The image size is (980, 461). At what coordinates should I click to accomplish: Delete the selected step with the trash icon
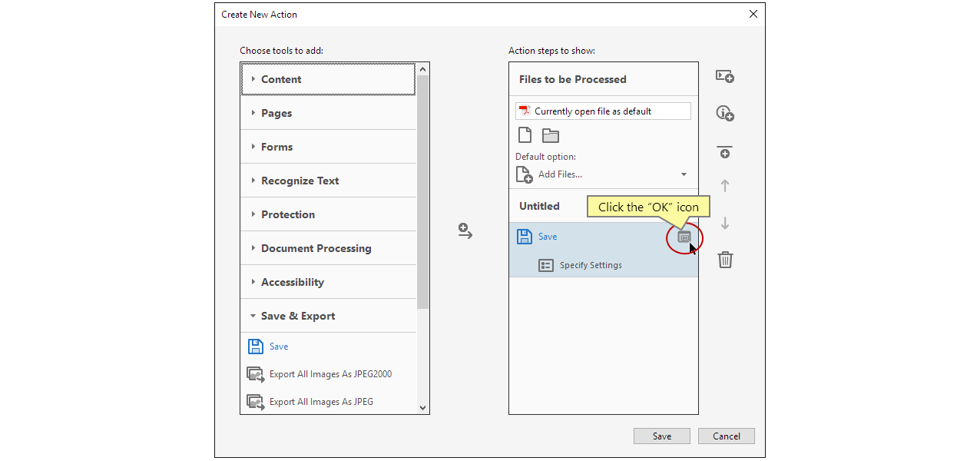tap(725, 260)
